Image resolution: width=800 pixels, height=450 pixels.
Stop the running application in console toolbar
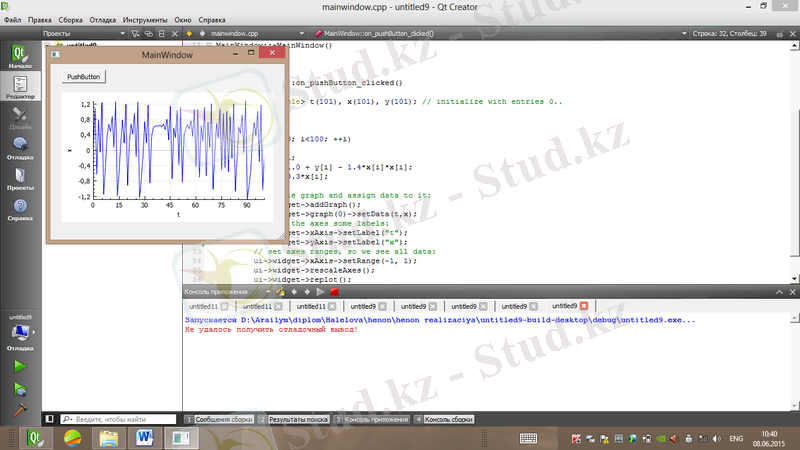334,291
